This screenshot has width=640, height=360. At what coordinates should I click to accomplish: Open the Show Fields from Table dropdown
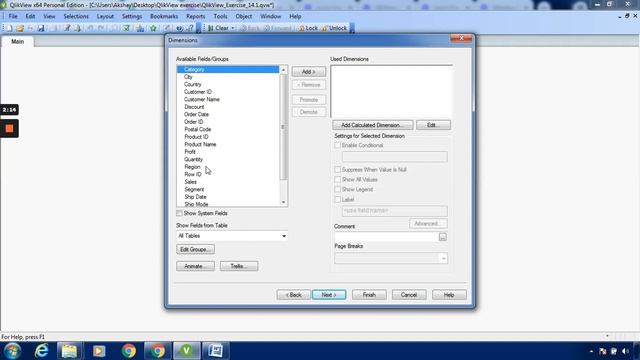click(x=232, y=236)
